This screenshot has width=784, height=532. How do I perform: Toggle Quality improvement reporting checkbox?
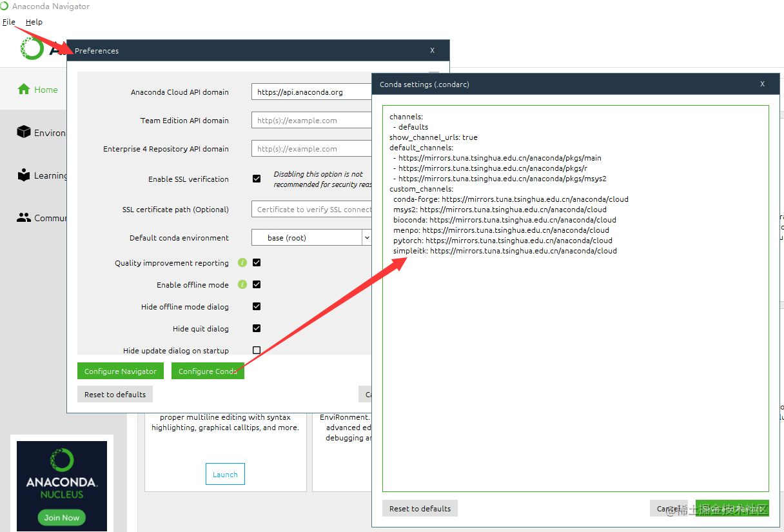pos(257,262)
